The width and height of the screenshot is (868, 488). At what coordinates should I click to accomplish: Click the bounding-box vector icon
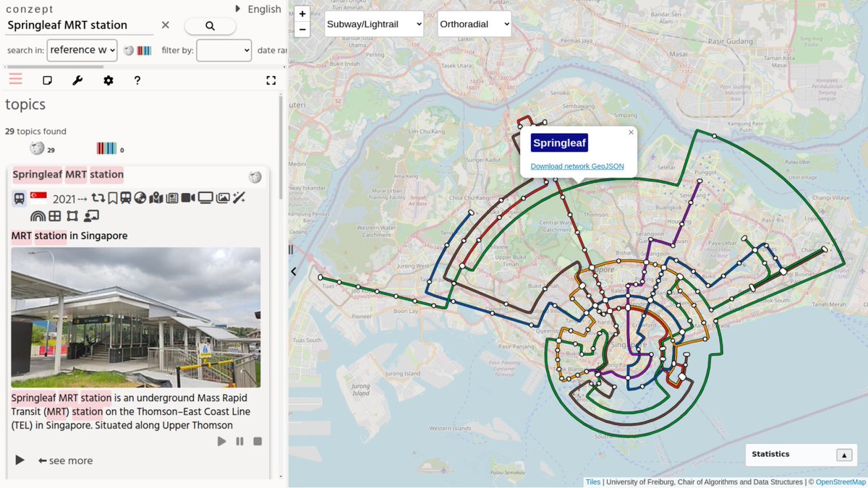(x=72, y=215)
